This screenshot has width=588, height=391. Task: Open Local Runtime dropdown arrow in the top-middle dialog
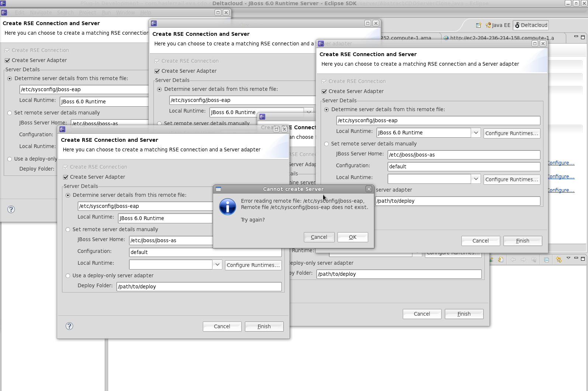[309, 112]
